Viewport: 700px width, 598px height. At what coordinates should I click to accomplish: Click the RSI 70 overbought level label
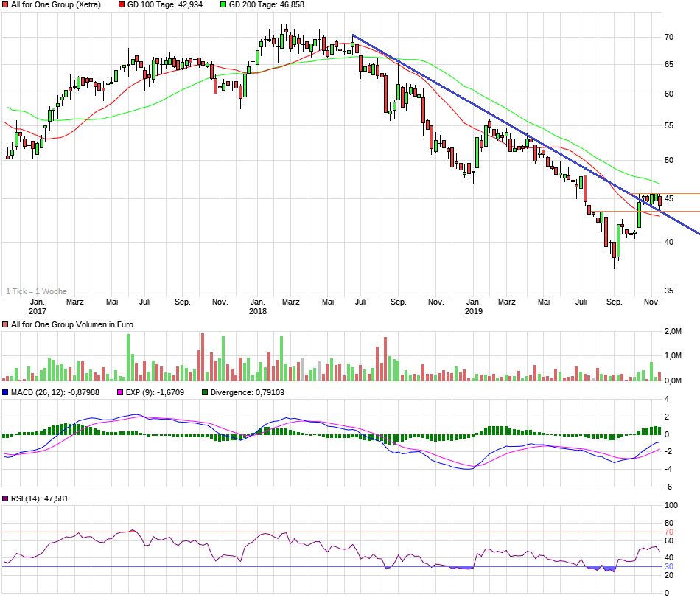tap(669, 532)
